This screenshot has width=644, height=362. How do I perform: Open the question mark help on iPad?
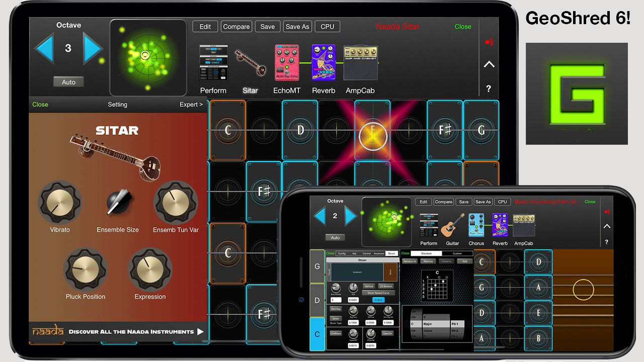[489, 89]
